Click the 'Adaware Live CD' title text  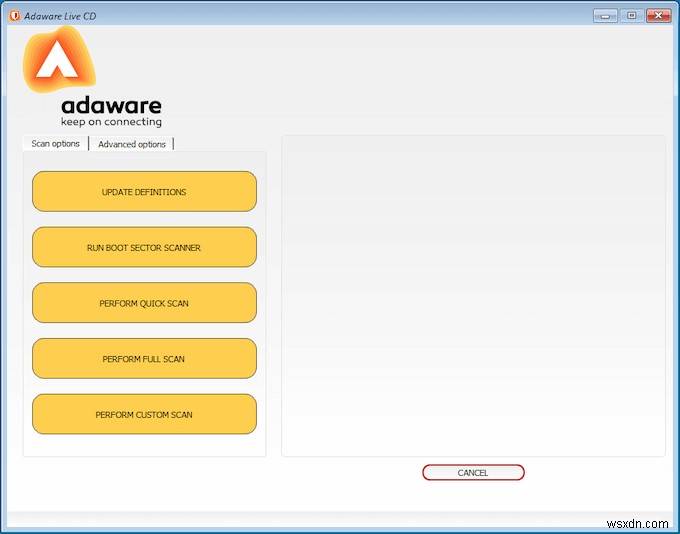coord(60,16)
